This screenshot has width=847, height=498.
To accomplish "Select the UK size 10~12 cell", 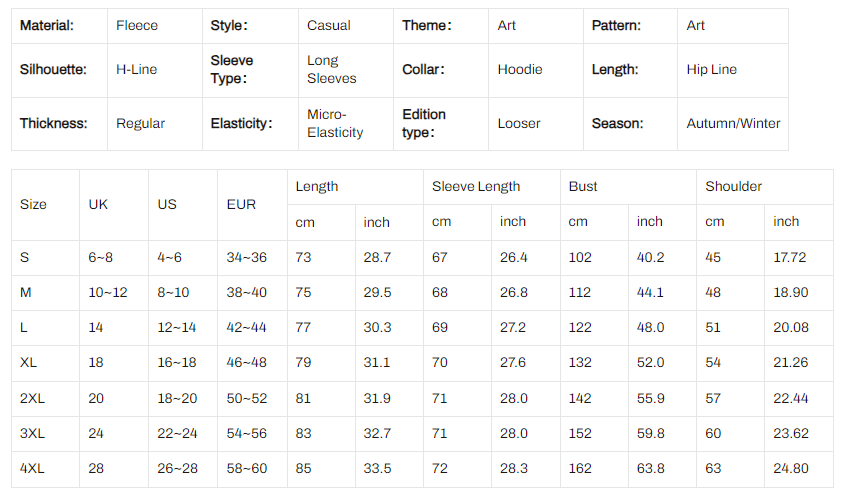I will point(108,292).
